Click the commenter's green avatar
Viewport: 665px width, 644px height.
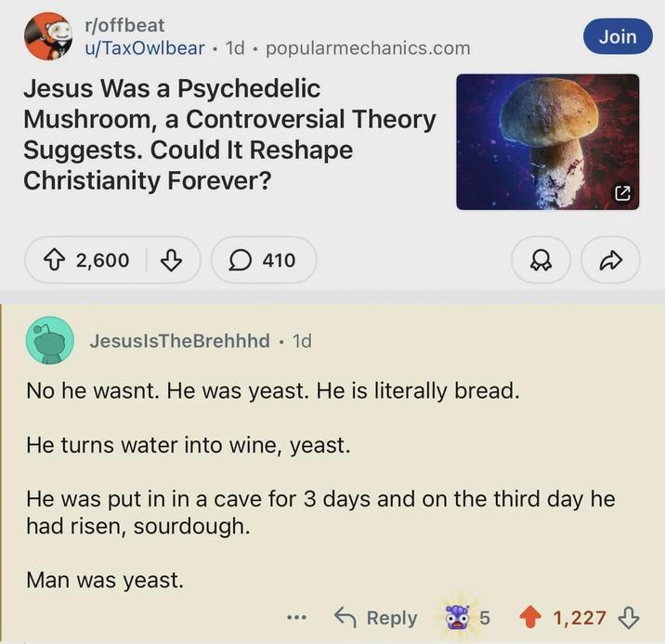click(50, 340)
